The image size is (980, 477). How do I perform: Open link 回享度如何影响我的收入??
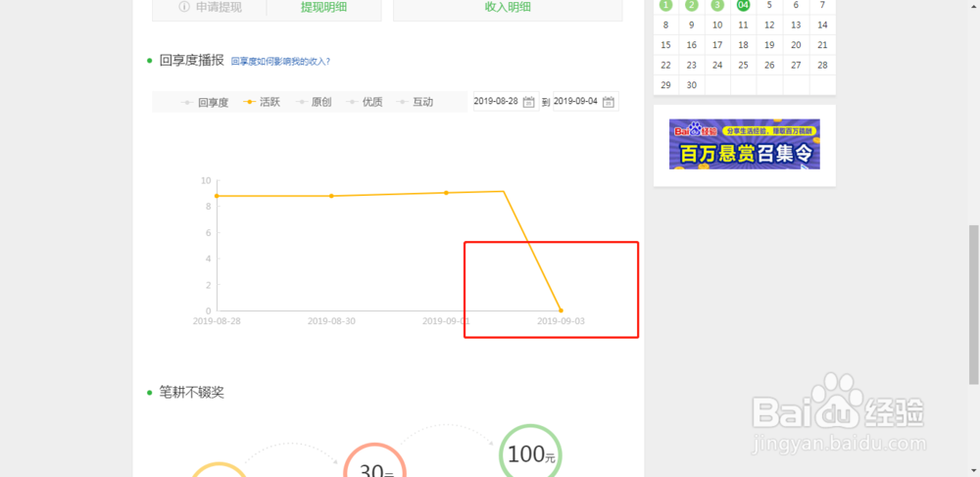pos(280,61)
